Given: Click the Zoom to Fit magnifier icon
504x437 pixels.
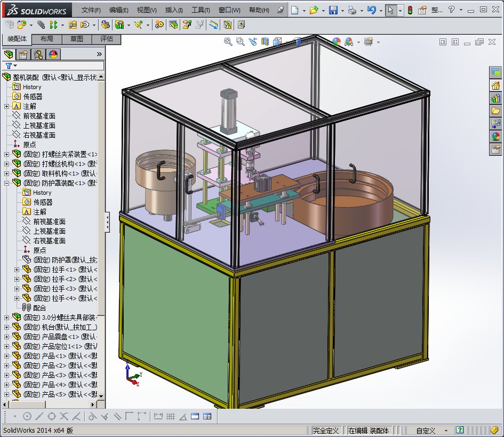Looking at the screenshot, I should [228, 42].
